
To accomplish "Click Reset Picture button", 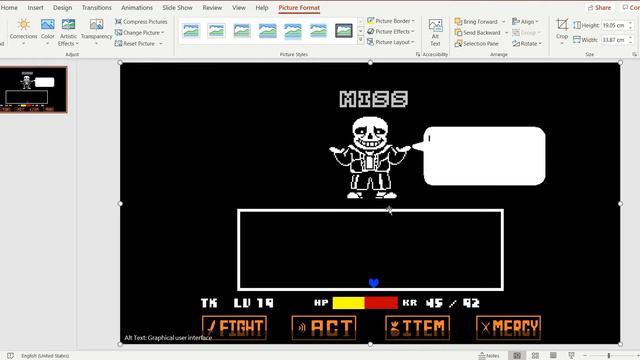I will pyautogui.click(x=135, y=43).
